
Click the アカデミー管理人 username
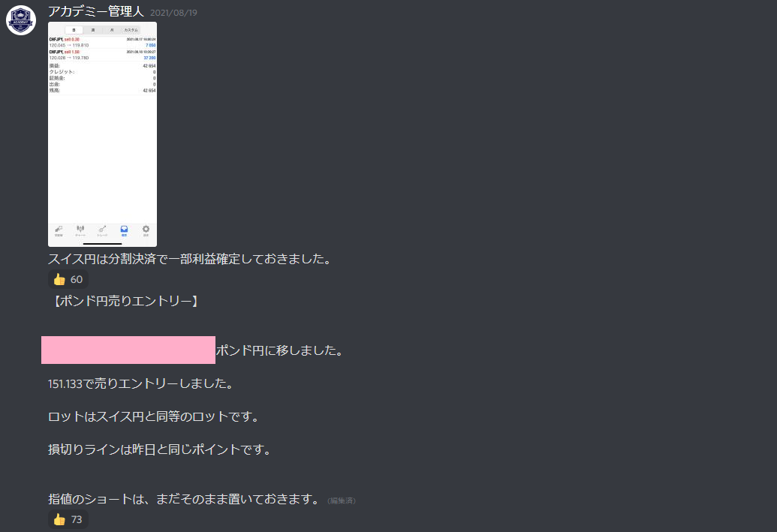click(x=95, y=11)
